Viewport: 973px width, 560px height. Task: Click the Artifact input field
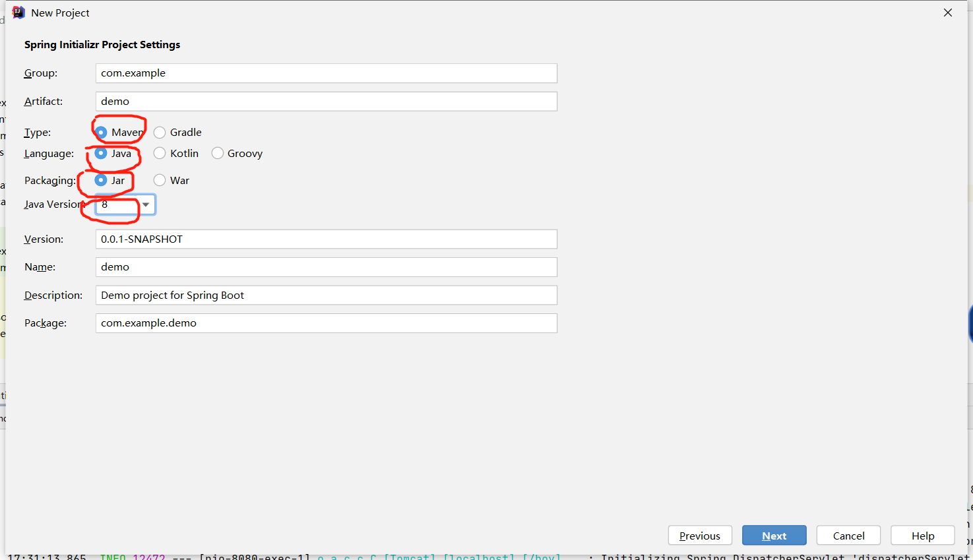(327, 102)
